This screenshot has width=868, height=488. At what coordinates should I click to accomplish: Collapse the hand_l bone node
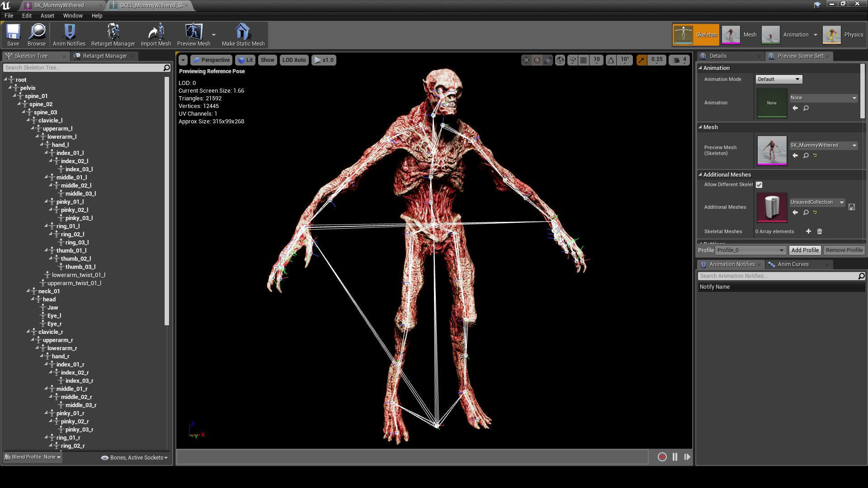[42, 145]
